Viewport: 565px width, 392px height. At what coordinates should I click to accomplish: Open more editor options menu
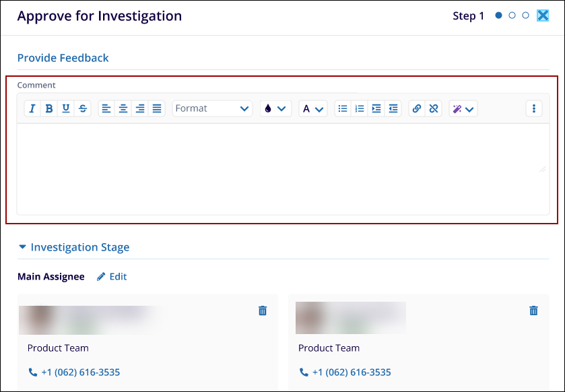pyautogui.click(x=534, y=108)
